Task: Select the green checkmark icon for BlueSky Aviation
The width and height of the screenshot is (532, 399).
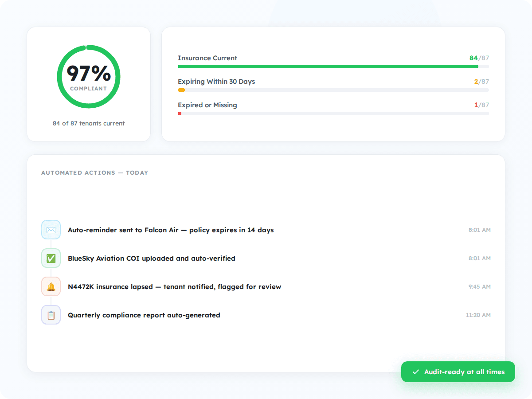Action: (x=51, y=258)
